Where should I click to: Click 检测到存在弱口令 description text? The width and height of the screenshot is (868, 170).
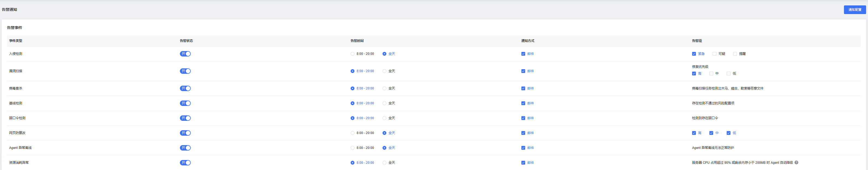pos(705,118)
